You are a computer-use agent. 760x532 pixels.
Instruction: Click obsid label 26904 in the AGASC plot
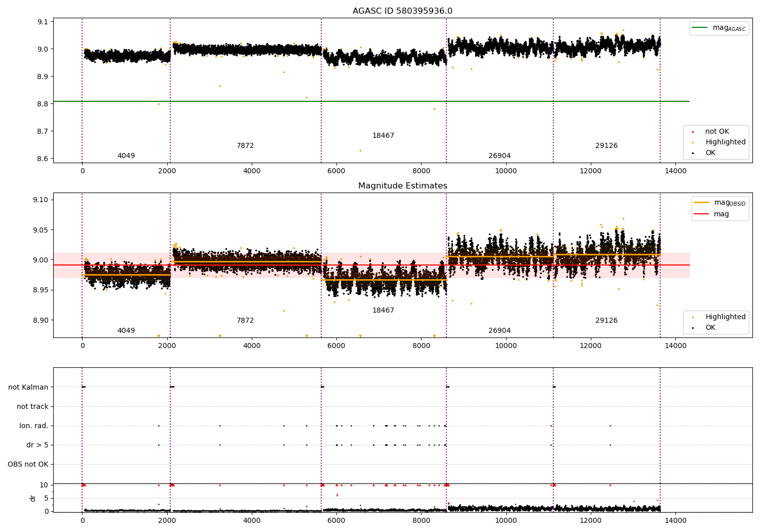[500, 156]
